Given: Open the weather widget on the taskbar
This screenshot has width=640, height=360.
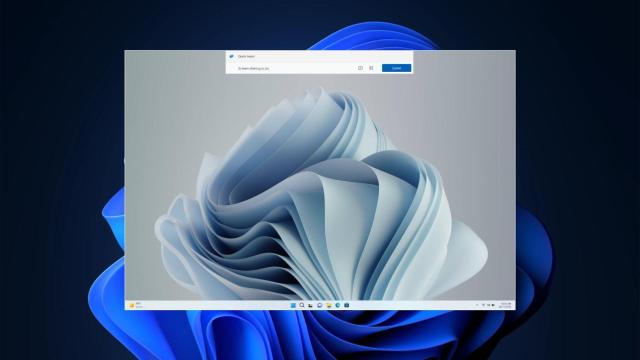Looking at the screenshot, I should (x=136, y=305).
